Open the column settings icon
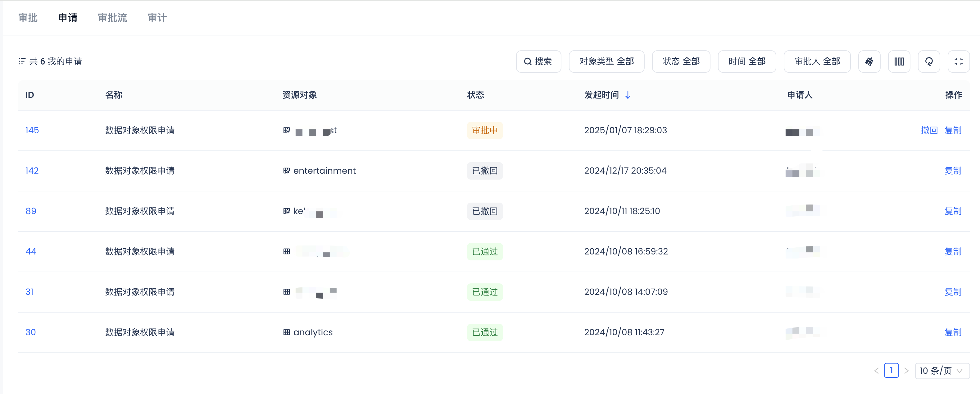This screenshot has height=394, width=980. (899, 61)
